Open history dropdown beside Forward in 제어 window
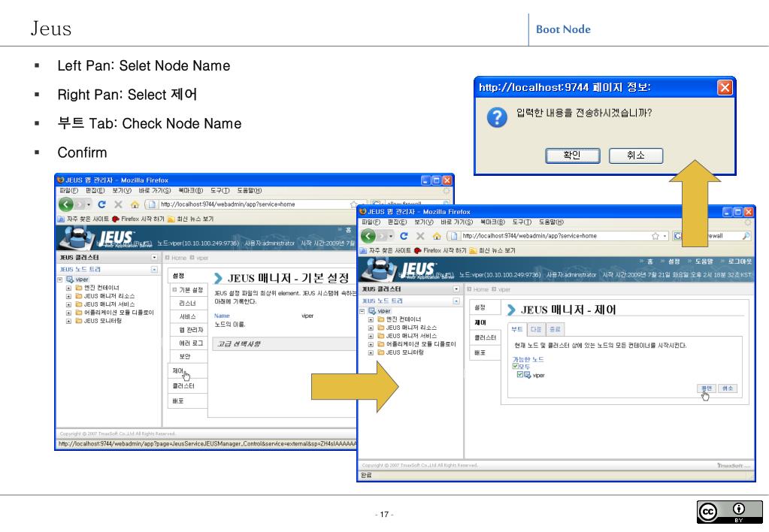Image resolution: width=769 pixels, height=532 pixels. [391, 237]
